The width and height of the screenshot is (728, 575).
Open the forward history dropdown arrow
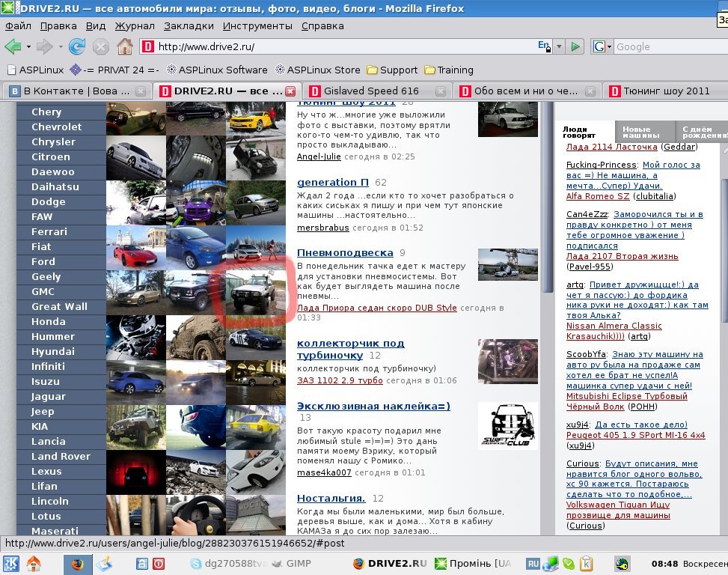[61, 47]
